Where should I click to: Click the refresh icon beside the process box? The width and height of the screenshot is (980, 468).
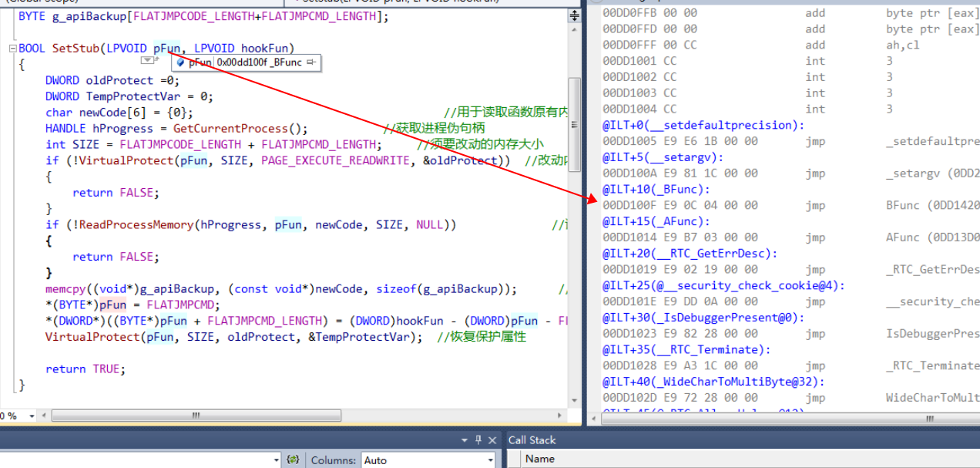click(x=294, y=460)
